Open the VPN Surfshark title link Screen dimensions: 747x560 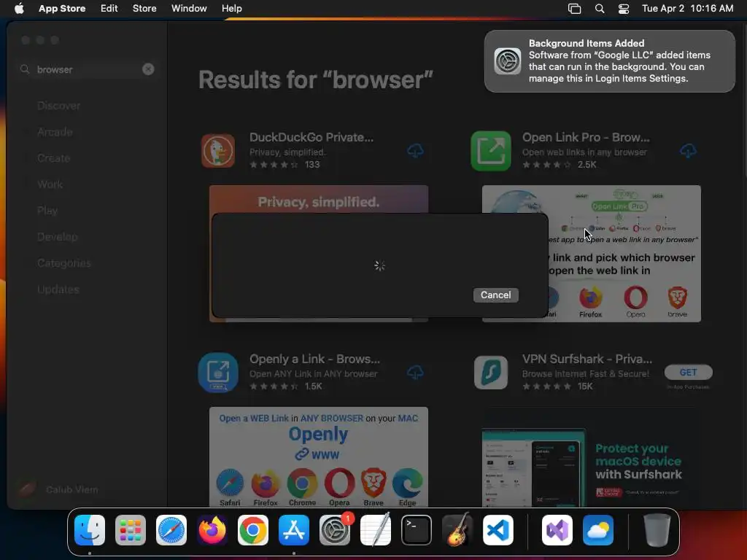[x=587, y=359]
